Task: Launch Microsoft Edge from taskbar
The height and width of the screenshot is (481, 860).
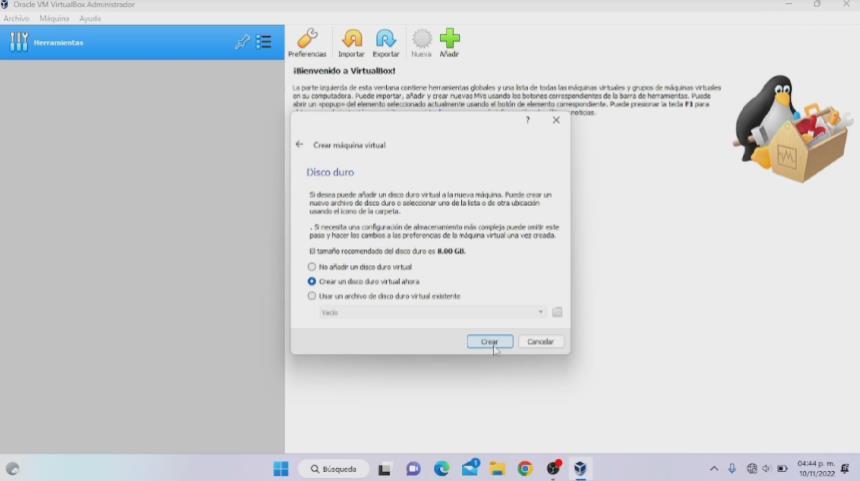Action: click(442, 469)
